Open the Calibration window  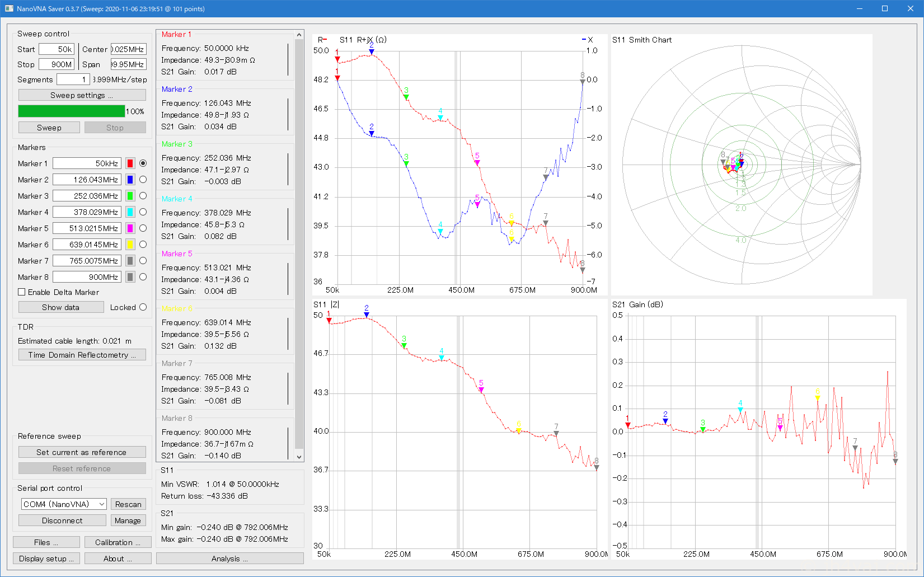118,542
